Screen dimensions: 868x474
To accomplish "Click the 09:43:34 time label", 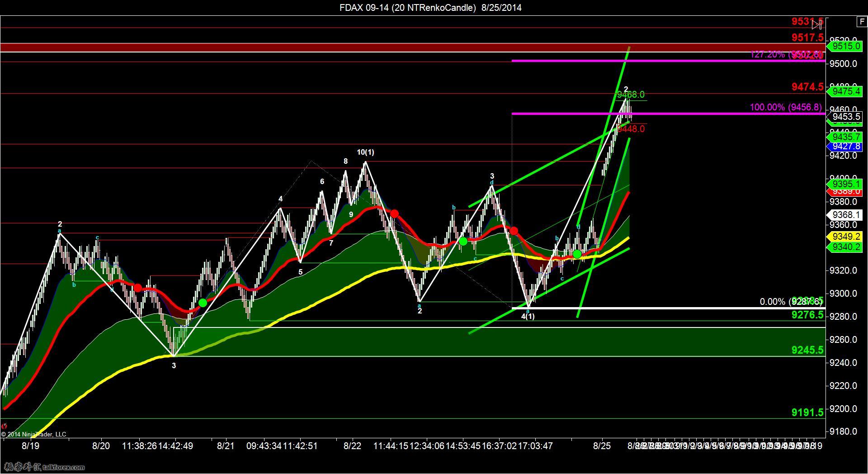I will point(264,446).
